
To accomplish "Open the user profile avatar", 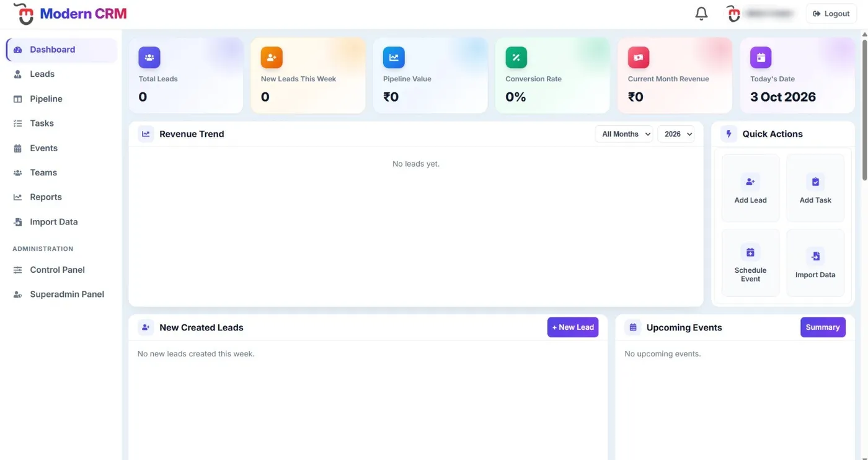I will pos(733,14).
